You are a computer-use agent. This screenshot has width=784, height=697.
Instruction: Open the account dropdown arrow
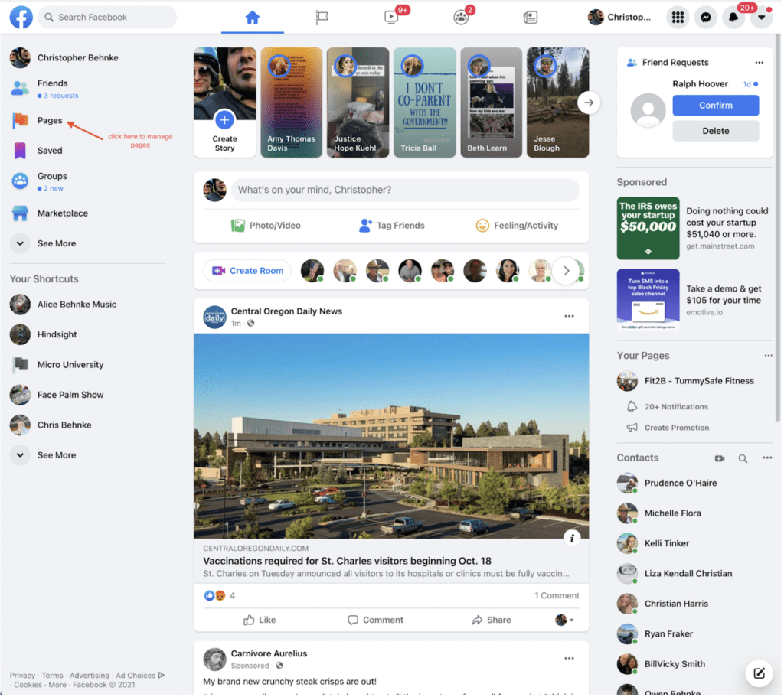click(x=762, y=18)
